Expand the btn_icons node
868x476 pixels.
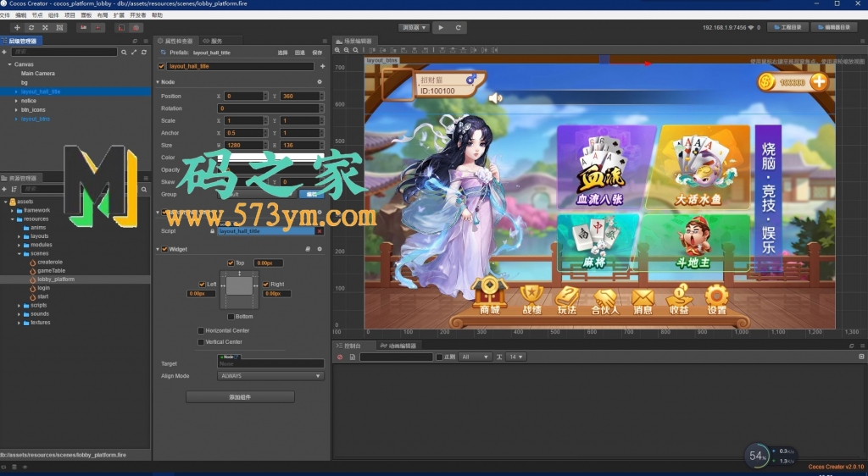(x=16, y=110)
